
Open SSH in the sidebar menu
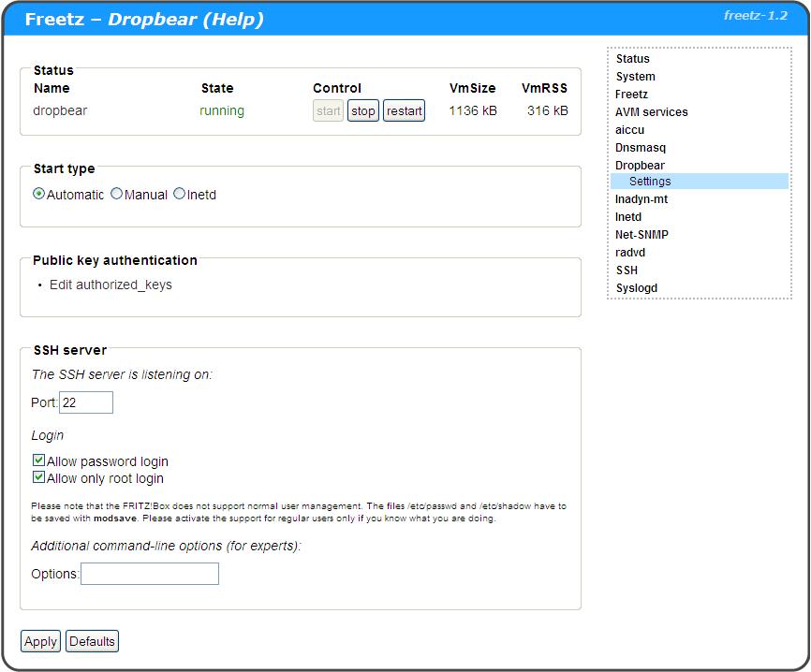click(x=627, y=270)
